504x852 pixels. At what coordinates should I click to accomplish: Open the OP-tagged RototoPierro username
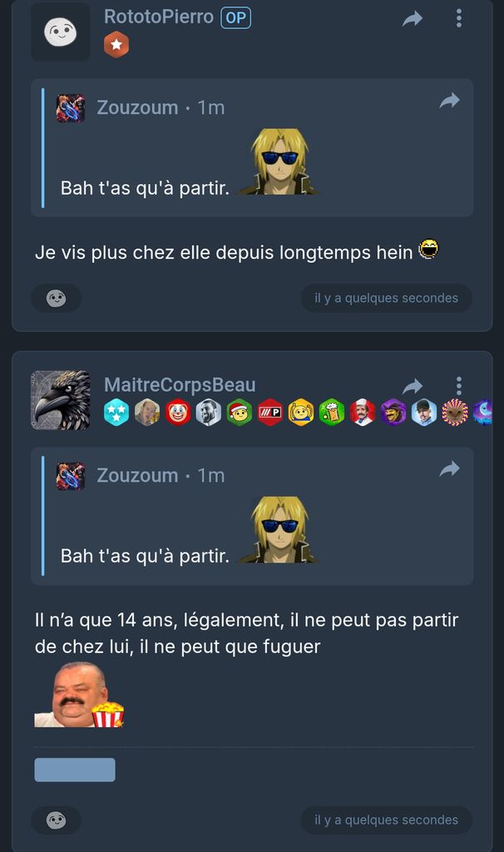(159, 17)
